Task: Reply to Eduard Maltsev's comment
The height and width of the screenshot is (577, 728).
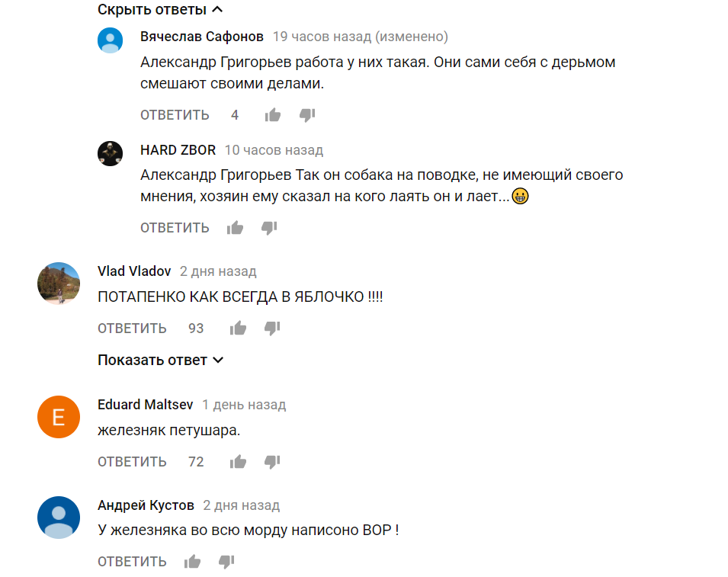Action: tap(132, 462)
